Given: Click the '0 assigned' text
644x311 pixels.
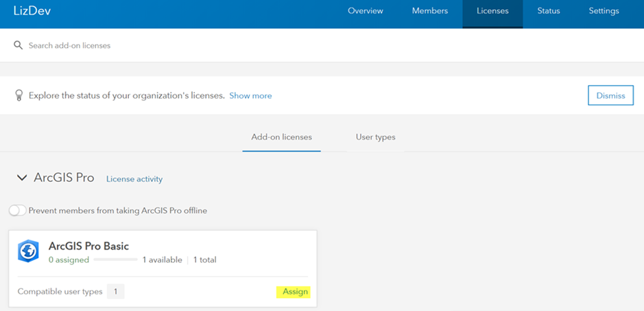Looking at the screenshot, I should (x=69, y=260).
